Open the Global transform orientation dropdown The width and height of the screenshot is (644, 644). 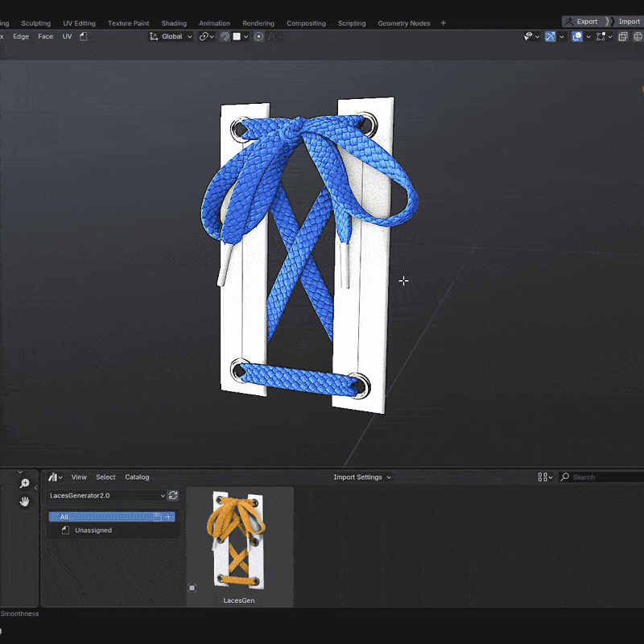(173, 36)
